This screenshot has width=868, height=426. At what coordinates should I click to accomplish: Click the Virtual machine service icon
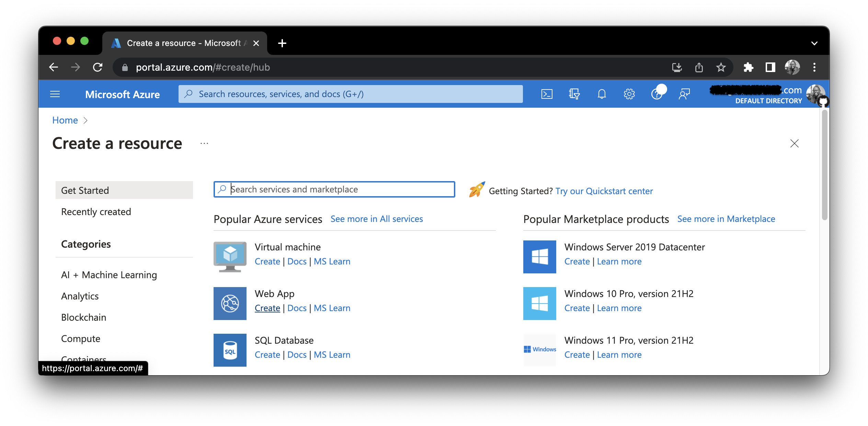(230, 257)
